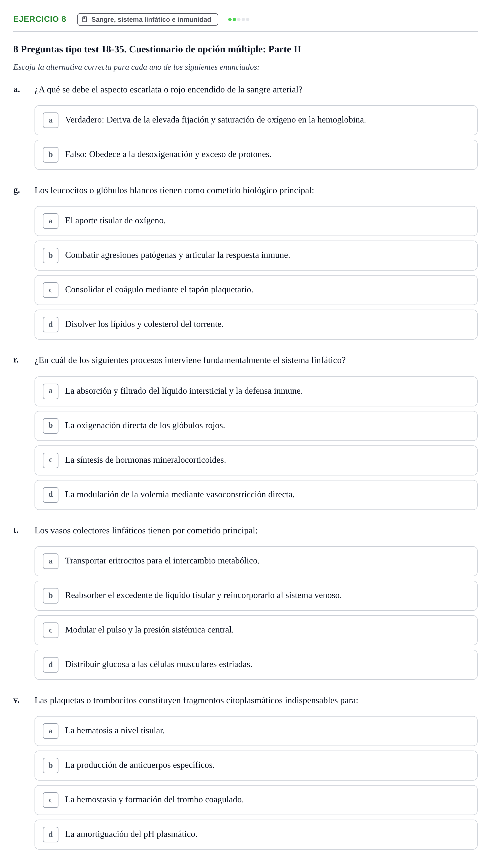
Task: Choose 'Combatir agresiones patógenas' answer
Action: pos(256,256)
